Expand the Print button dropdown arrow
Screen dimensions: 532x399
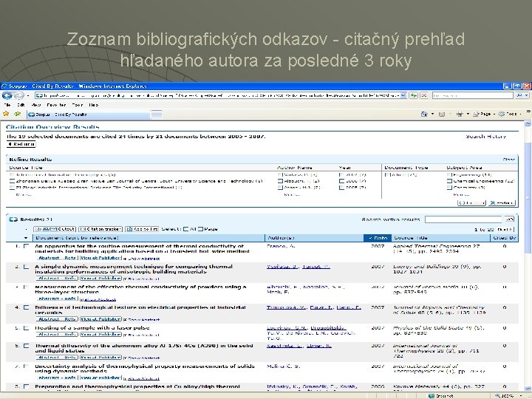468,114
